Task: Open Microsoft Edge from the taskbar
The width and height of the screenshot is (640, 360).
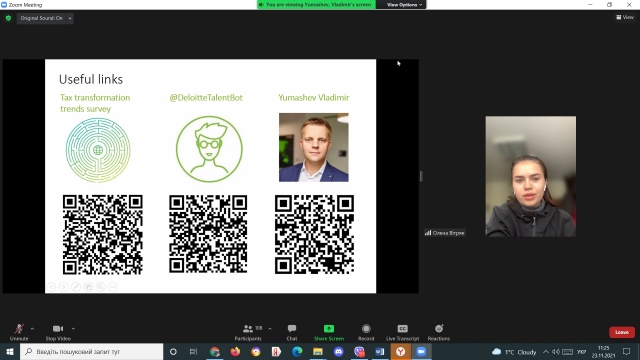Action: [x=297, y=351]
